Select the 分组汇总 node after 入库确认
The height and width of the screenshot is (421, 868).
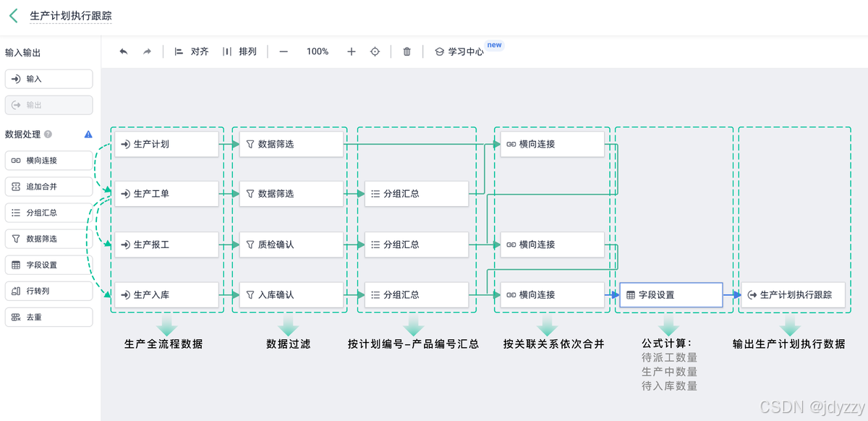417,294
